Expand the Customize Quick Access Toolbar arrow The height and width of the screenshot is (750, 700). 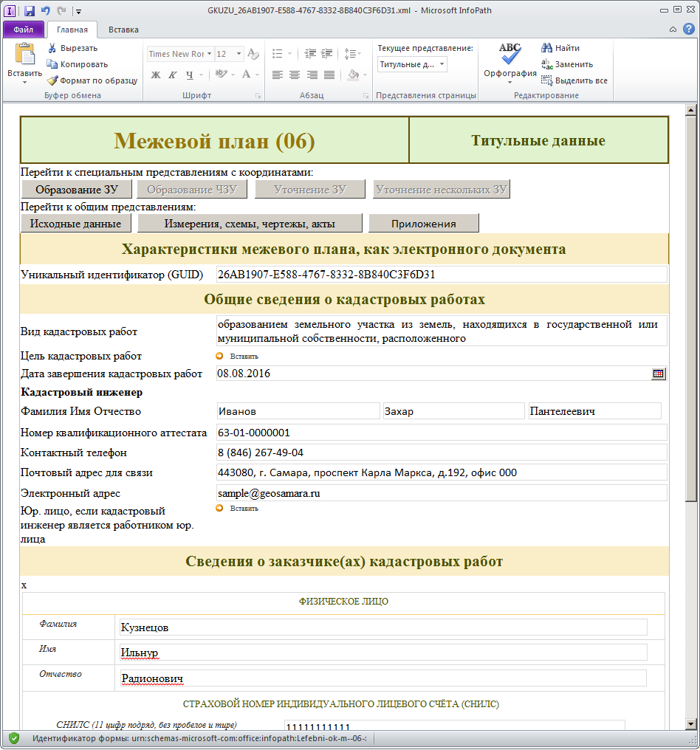78,11
